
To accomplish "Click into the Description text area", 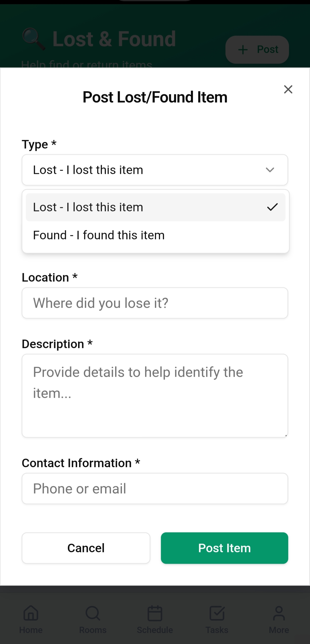I will pyautogui.click(x=155, y=396).
